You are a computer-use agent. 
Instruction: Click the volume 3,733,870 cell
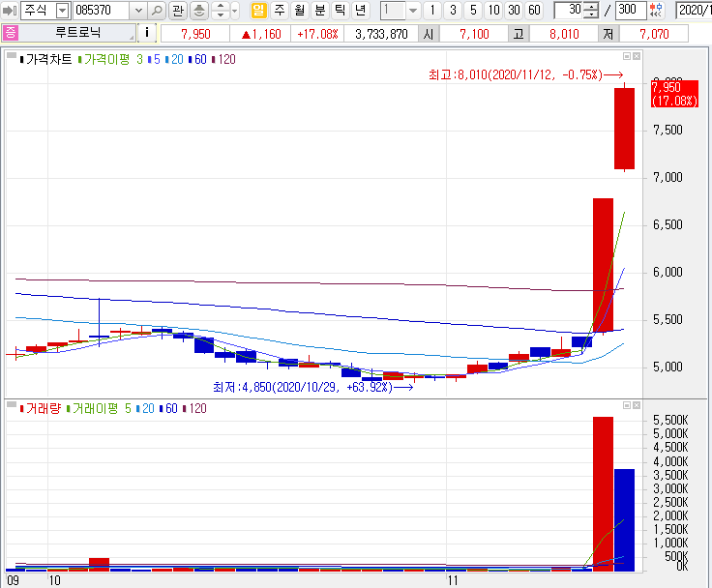click(x=381, y=34)
